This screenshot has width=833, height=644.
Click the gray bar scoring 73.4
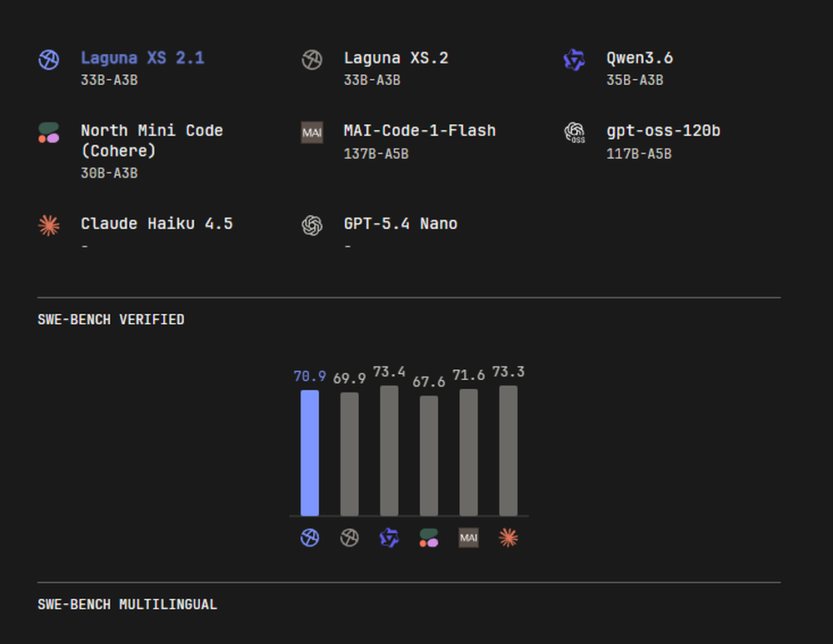(389, 451)
